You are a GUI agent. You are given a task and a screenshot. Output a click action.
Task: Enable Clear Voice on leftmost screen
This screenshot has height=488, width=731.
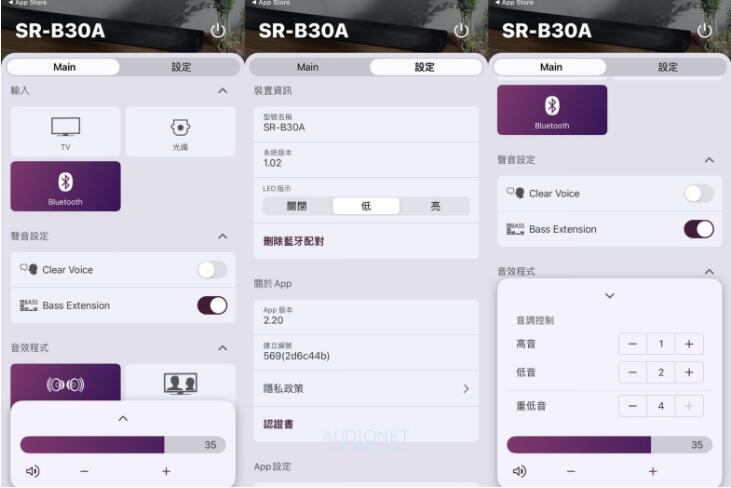[x=211, y=270]
